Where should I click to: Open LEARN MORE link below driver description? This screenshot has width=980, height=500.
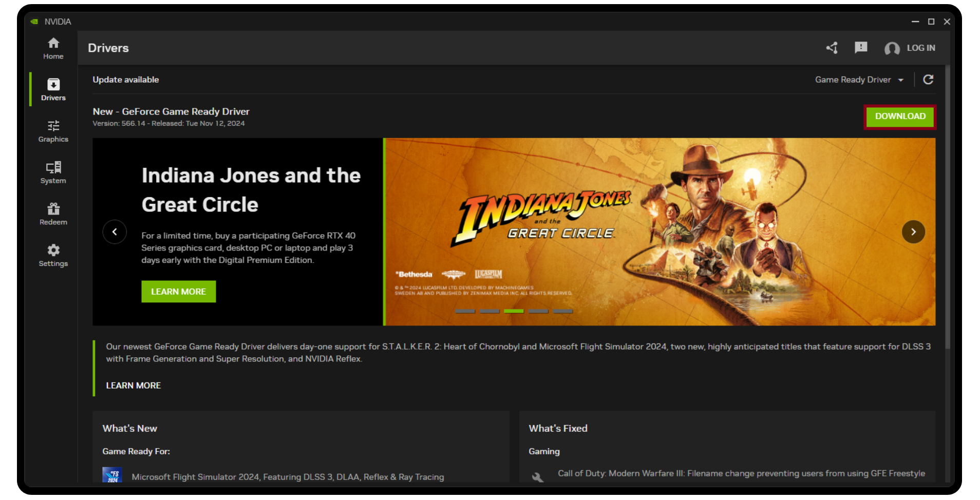[x=134, y=386]
